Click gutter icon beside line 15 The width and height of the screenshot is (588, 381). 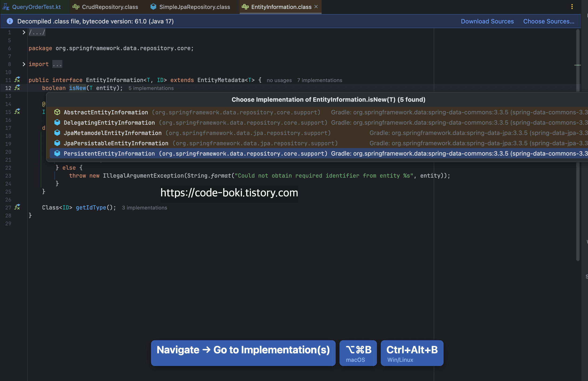17,112
